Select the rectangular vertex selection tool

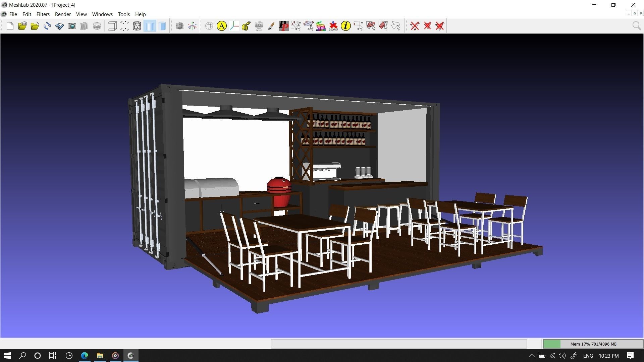pos(358,26)
